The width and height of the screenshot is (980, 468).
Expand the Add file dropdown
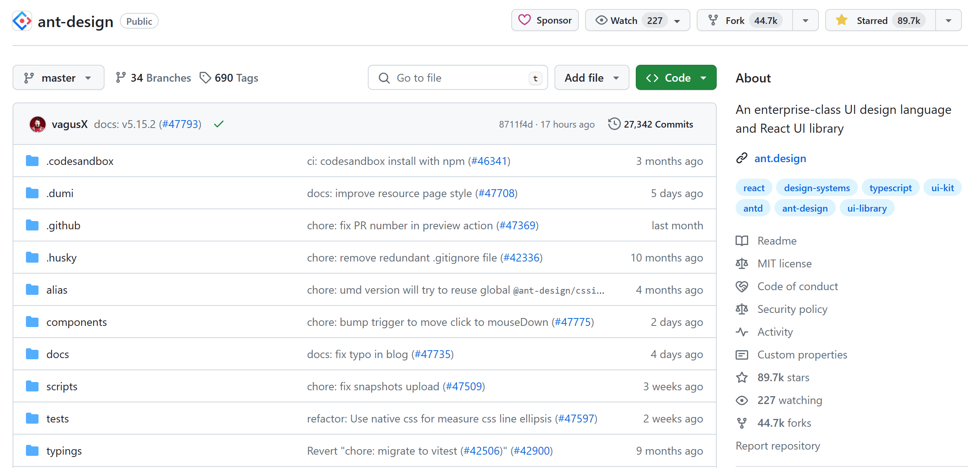591,78
